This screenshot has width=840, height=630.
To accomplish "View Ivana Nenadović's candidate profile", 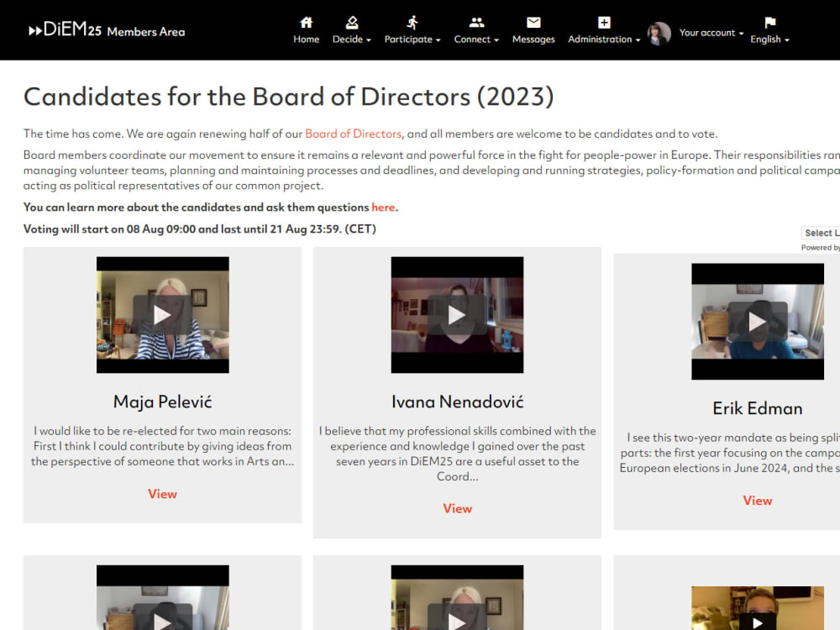I will click(x=457, y=508).
